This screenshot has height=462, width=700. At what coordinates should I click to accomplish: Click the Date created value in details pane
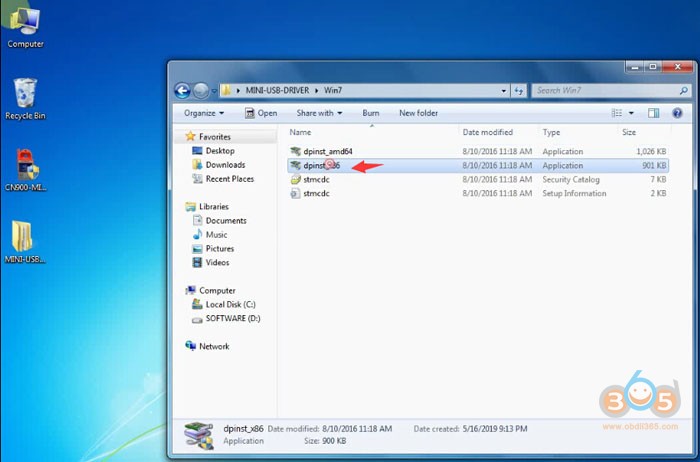click(x=495, y=429)
